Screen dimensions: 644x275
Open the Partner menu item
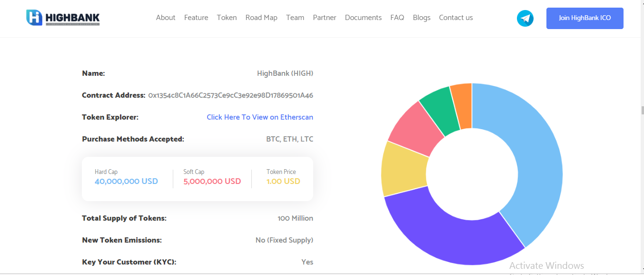pyautogui.click(x=325, y=18)
